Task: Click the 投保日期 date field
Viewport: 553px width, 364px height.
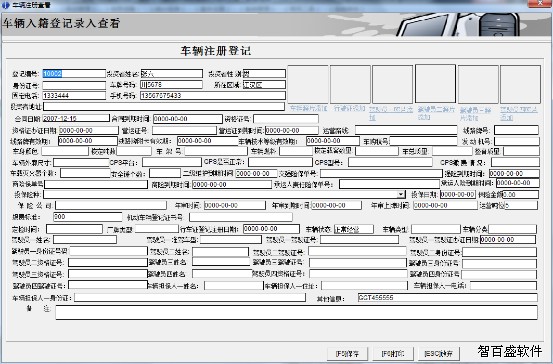Action: click(457, 194)
